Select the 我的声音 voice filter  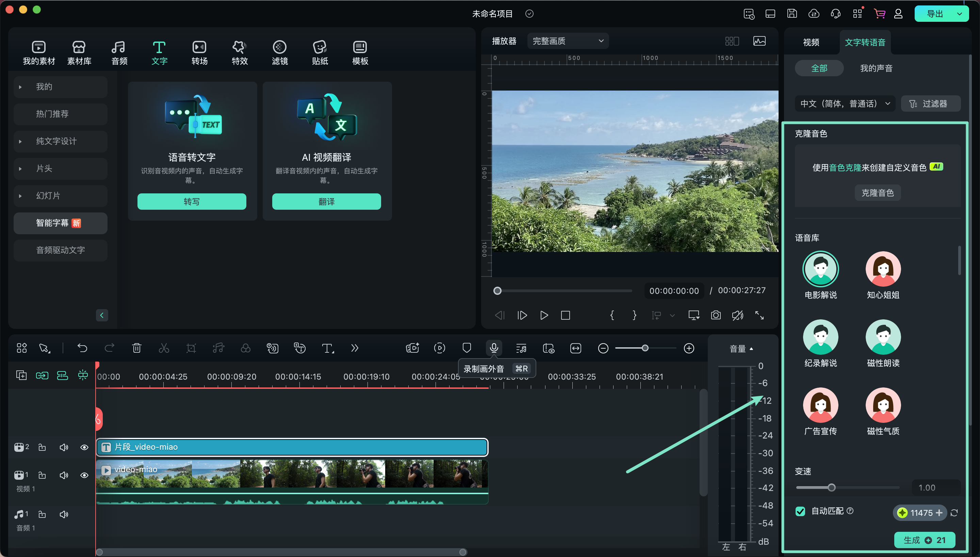tap(876, 68)
